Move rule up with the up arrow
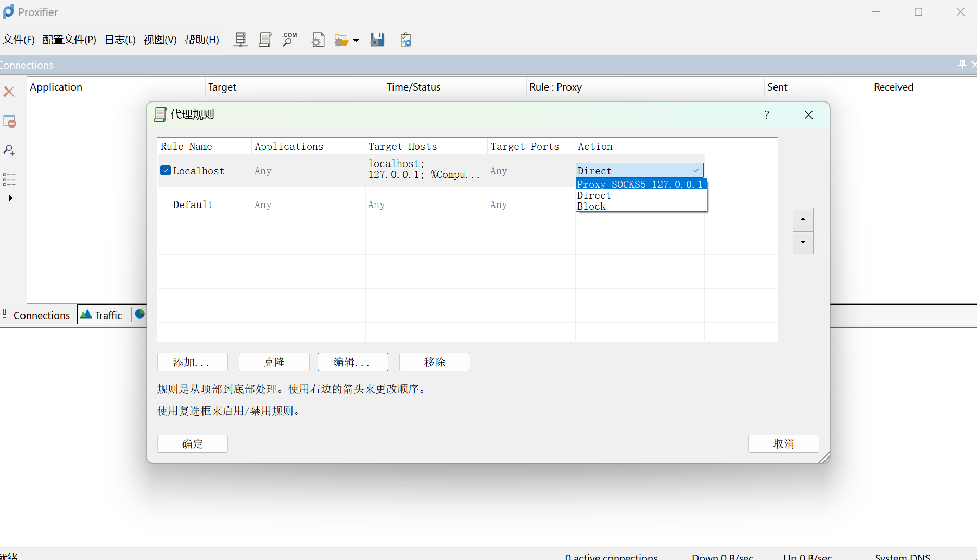This screenshot has height=560, width=977. tap(803, 219)
